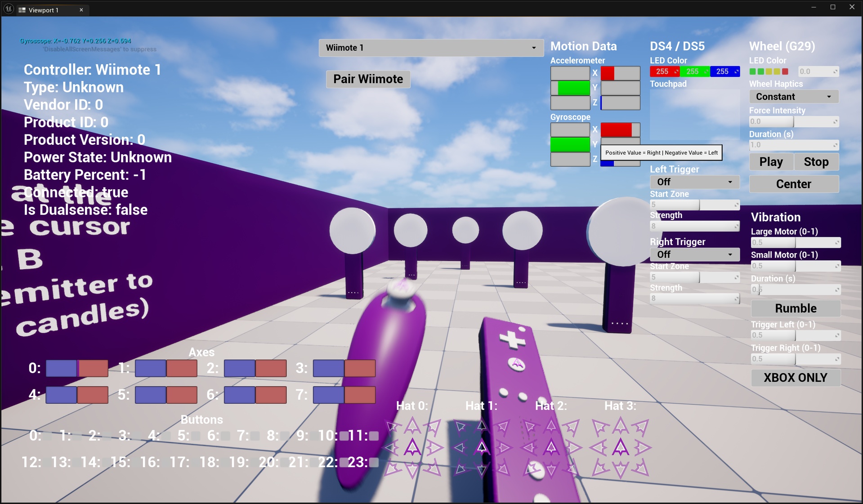Click the Hat 1 up arrow
The image size is (863, 504).
pyautogui.click(x=482, y=425)
